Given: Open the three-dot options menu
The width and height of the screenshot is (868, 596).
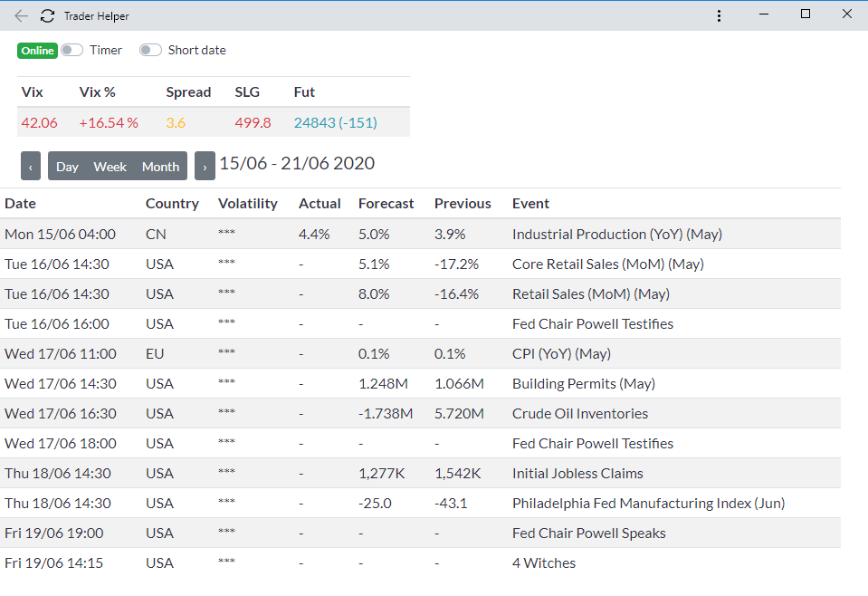Looking at the screenshot, I should point(719,15).
